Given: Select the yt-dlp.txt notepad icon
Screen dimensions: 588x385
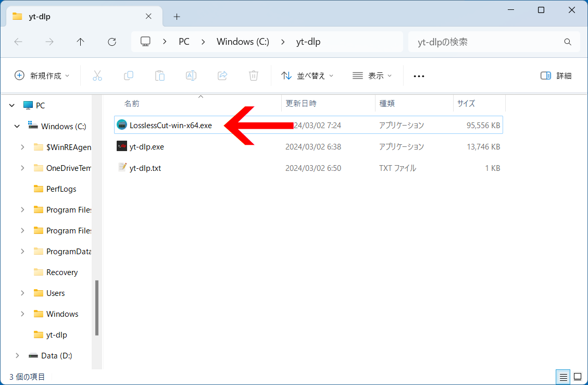Looking at the screenshot, I should tap(122, 167).
